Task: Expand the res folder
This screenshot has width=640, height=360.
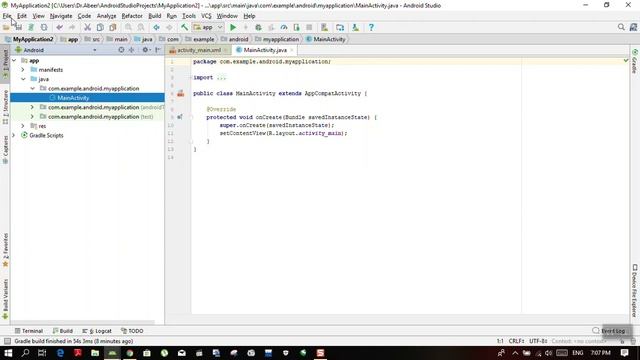Action: pyautogui.click(x=23, y=126)
